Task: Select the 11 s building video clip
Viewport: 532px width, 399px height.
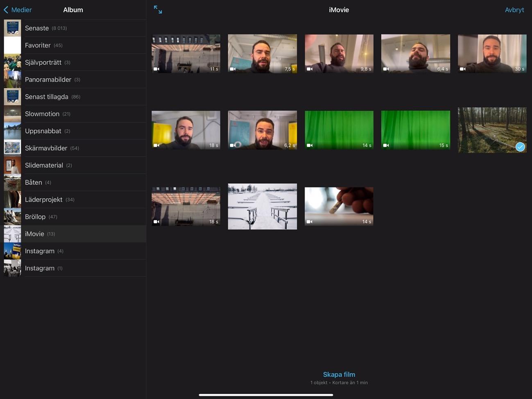Action: tap(186, 54)
